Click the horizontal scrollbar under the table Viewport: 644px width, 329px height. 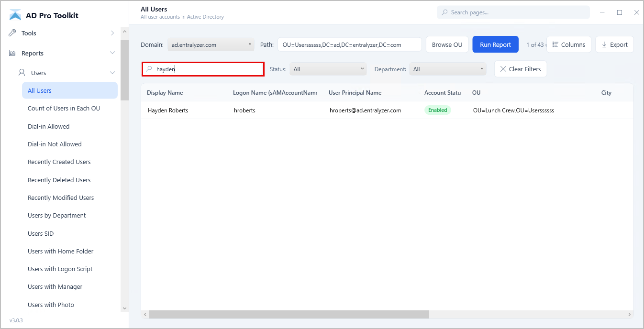(x=289, y=314)
